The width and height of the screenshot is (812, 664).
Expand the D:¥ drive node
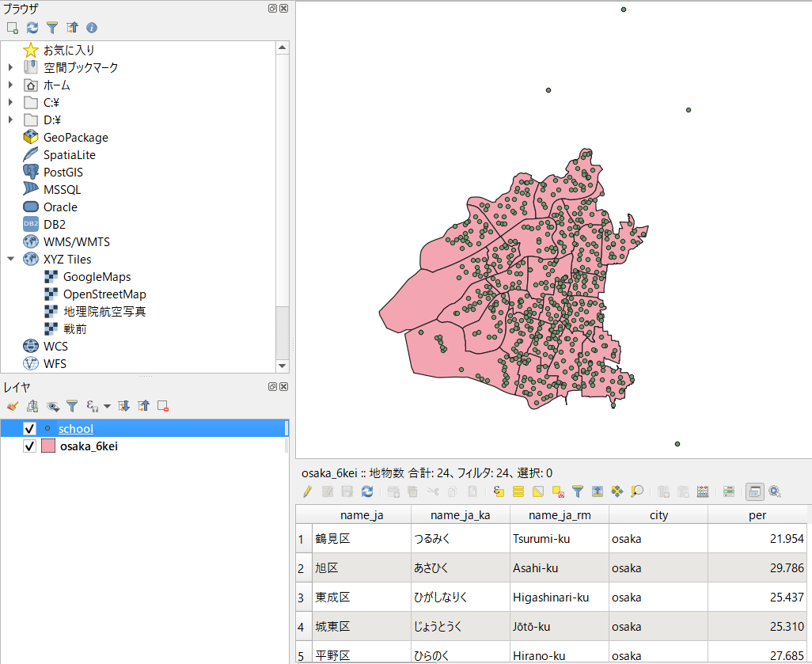[10, 120]
